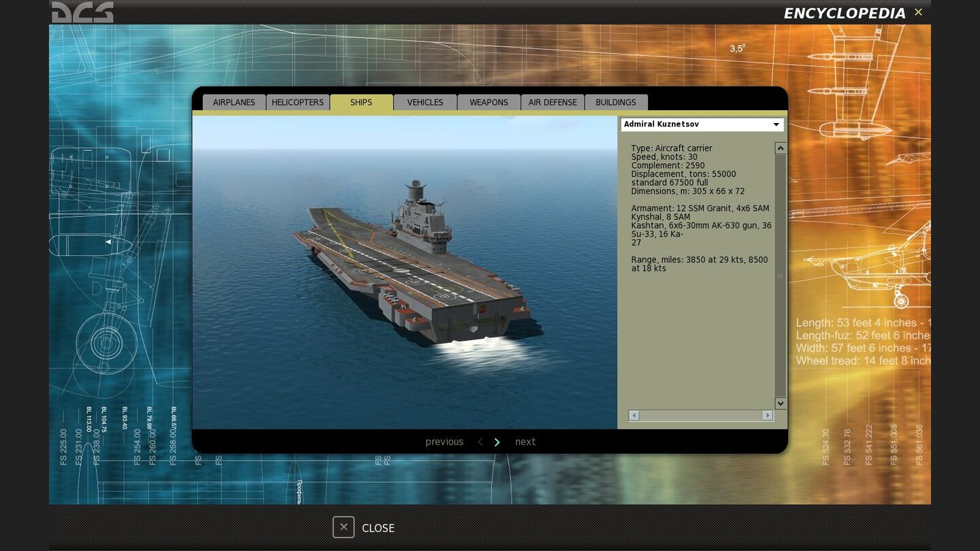
Task: Click the description scroll down arrow
Action: point(781,403)
